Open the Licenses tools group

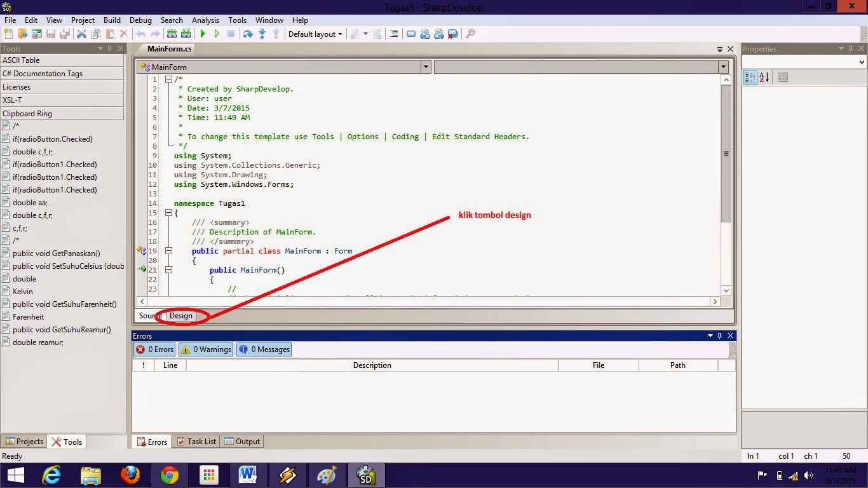click(62, 87)
